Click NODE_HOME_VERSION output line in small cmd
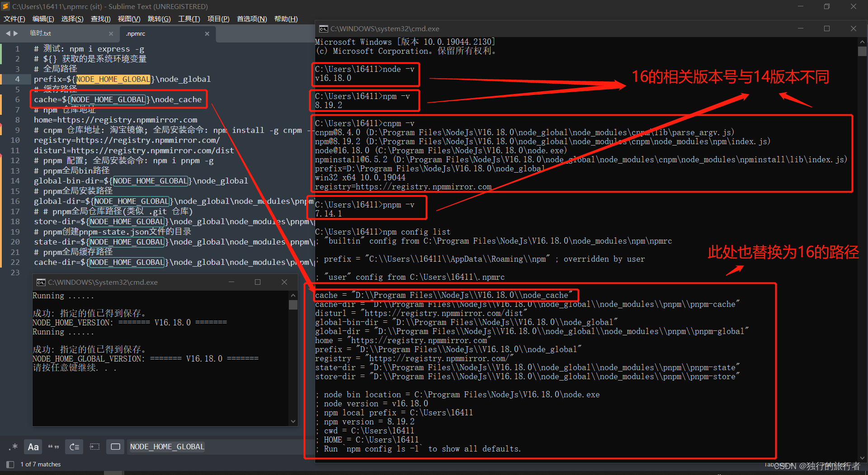Viewport: 868px width, 475px height. pyautogui.click(x=130, y=323)
